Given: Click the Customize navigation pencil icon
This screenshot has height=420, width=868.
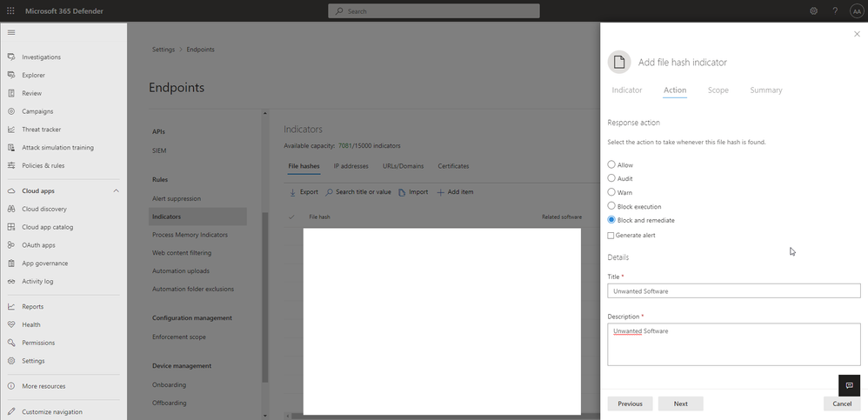Looking at the screenshot, I should 11,411.
